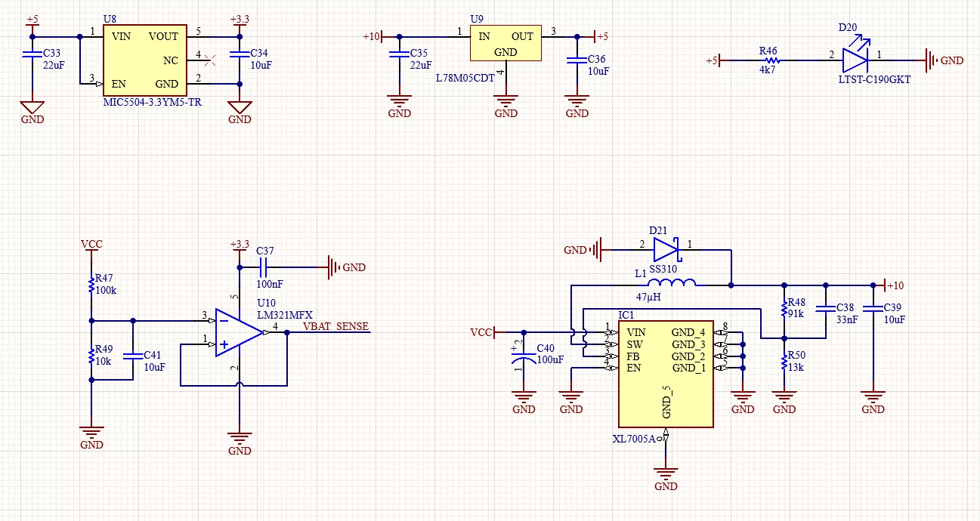Click the 33nF value of C38
980x521 pixels.
(847, 320)
